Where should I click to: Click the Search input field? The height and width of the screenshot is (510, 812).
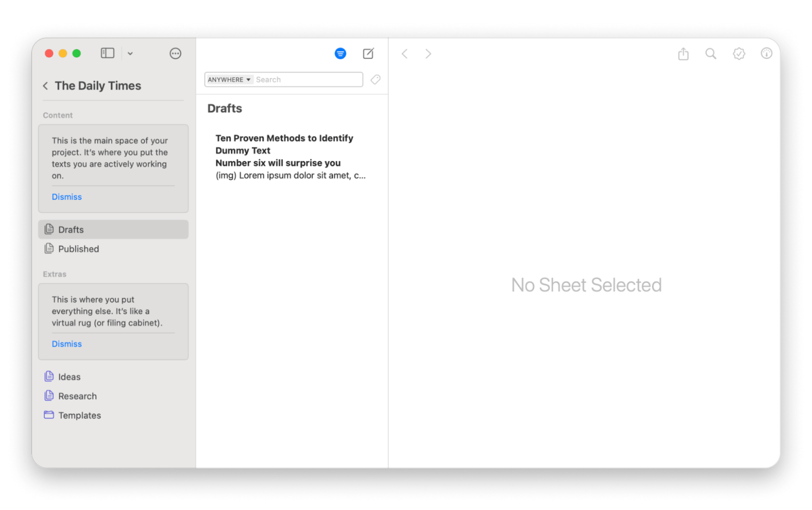[x=307, y=80]
